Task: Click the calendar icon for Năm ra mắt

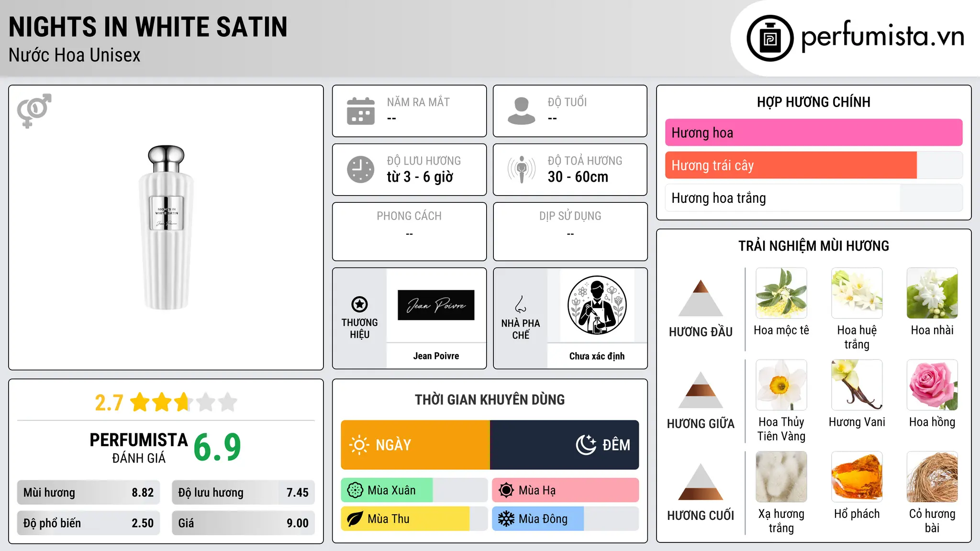Action: pos(361,111)
